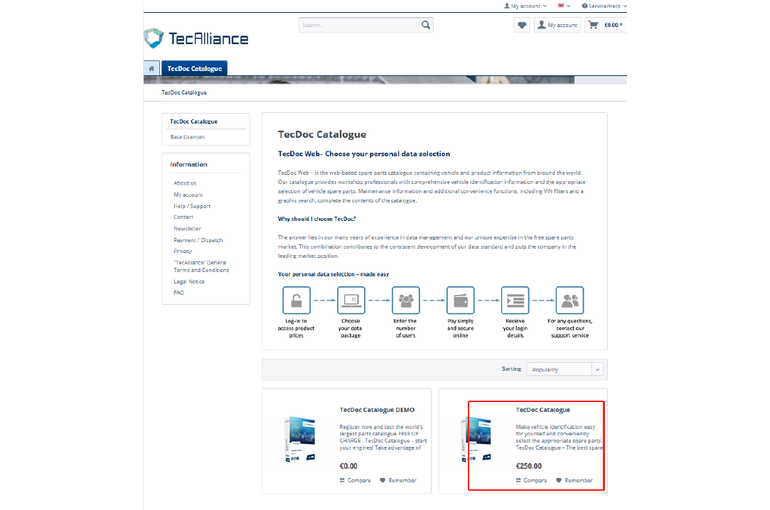The height and width of the screenshot is (510, 770).
Task: Click the Pay simply wallet icon
Action: pyautogui.click(x=460, y=300)
